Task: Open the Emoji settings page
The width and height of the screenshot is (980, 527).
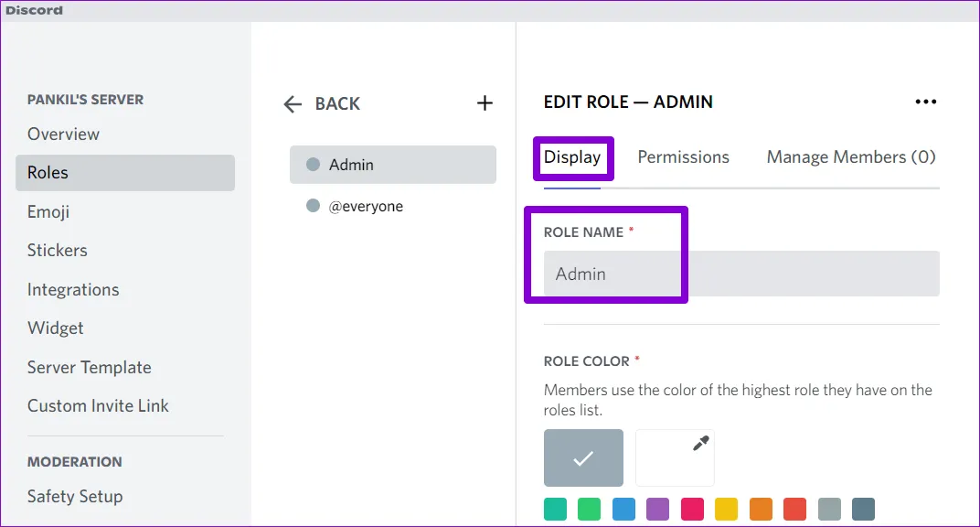Action: pos(48,211)
